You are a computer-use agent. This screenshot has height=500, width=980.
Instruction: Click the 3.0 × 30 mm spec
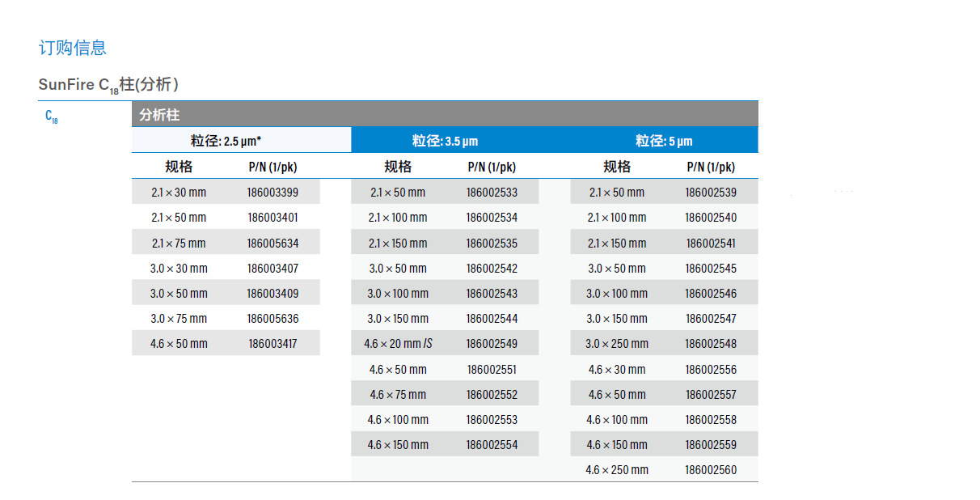179,268
